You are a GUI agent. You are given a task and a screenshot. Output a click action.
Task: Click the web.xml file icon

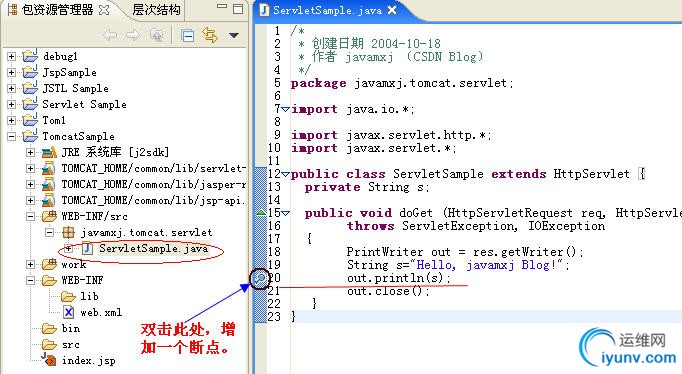pyautogui.click(x=68, y=312)
